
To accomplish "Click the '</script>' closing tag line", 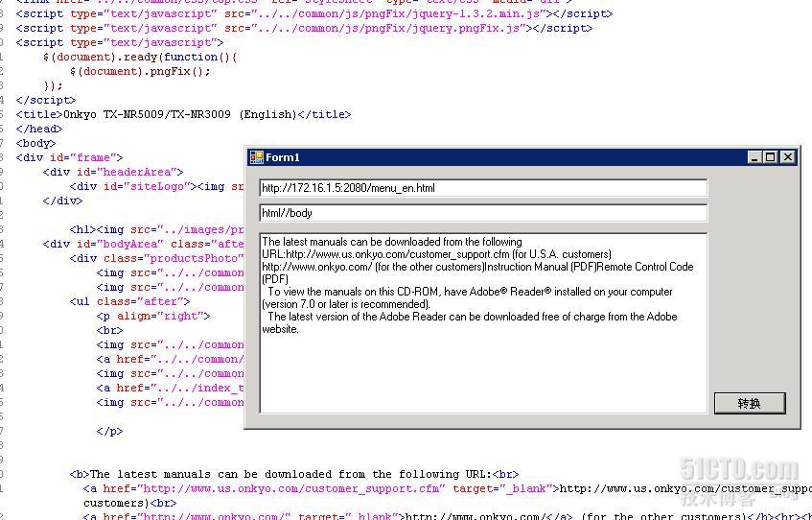I will (46, 100).
